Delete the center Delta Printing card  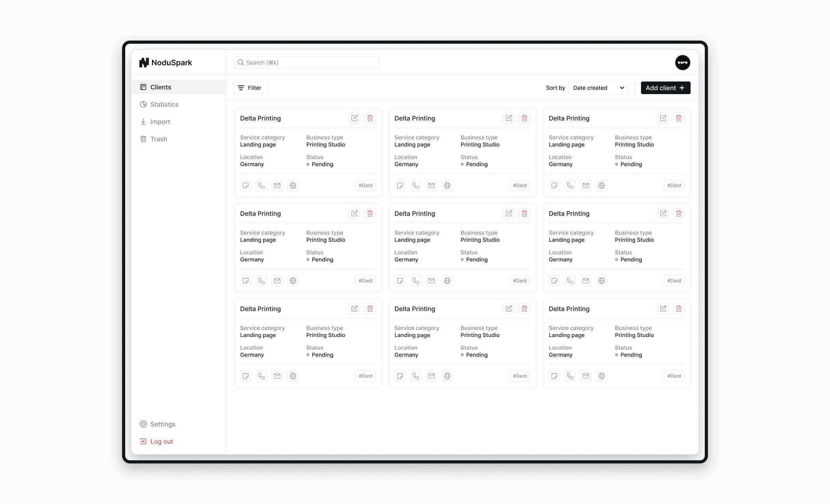coord(524,213)
